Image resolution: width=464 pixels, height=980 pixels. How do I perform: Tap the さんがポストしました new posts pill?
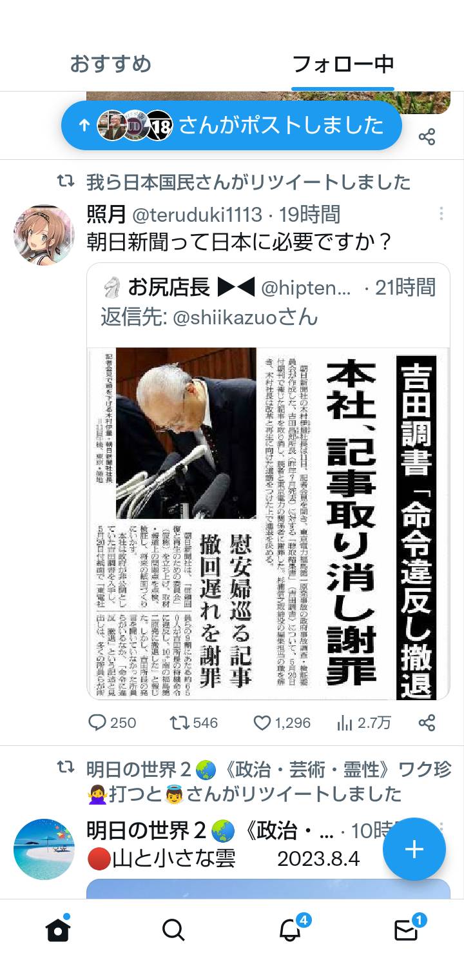231,125
